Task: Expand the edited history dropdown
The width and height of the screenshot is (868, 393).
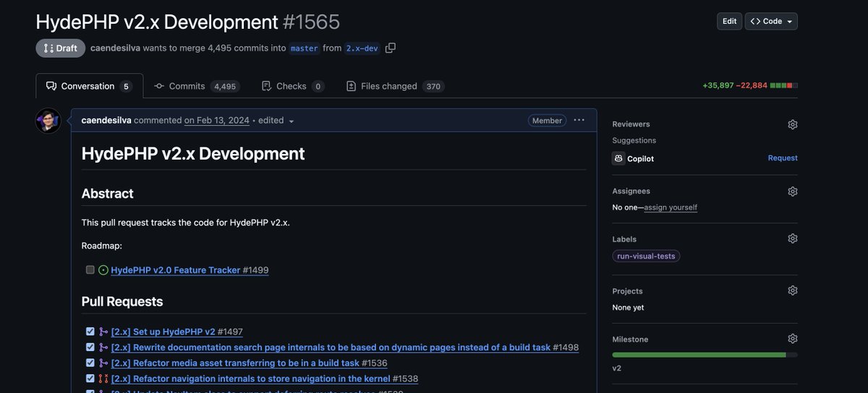Action: 276,121
